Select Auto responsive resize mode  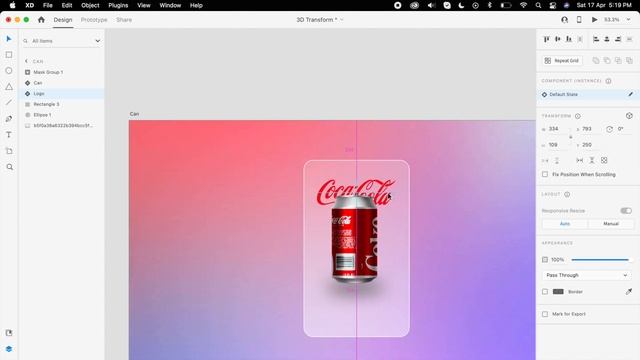pyautogui.click(x=565, y=224)
